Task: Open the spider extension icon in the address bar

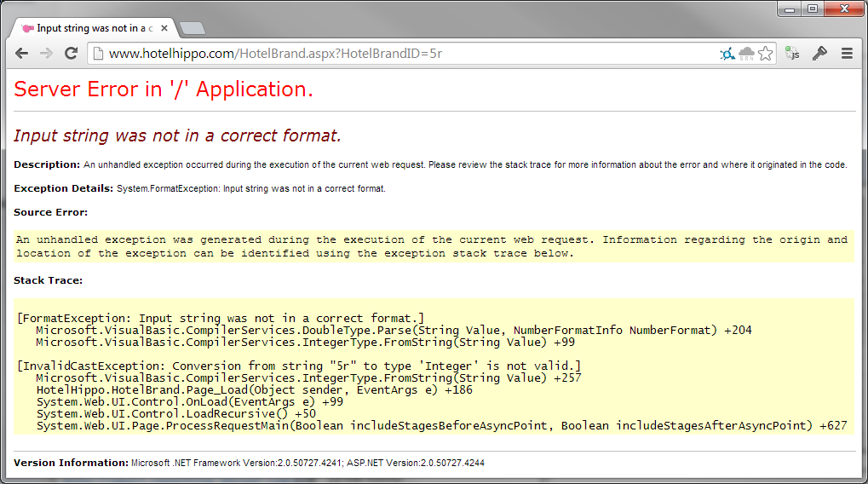Action: coord(727,54)
